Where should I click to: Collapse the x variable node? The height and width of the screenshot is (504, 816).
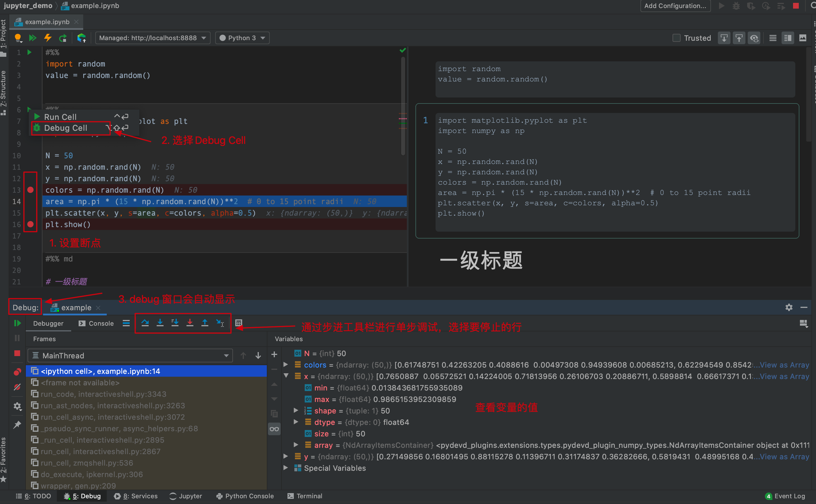(x=286, y=376)
